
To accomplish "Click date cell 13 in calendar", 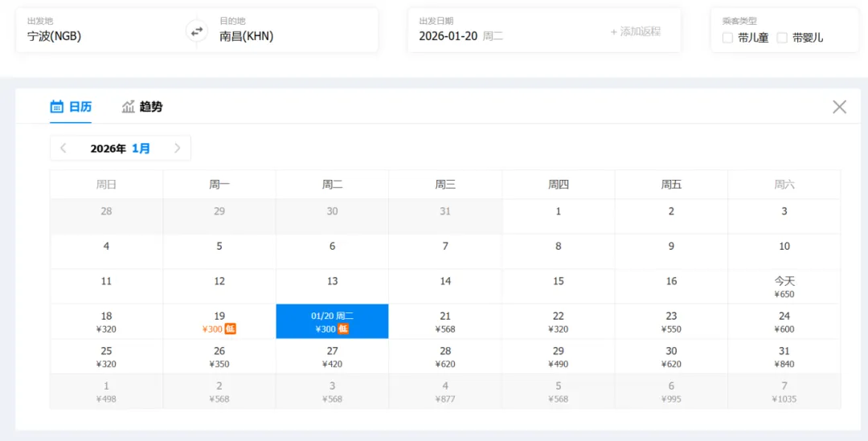I will pyautogui.click(x=332, y=287).
